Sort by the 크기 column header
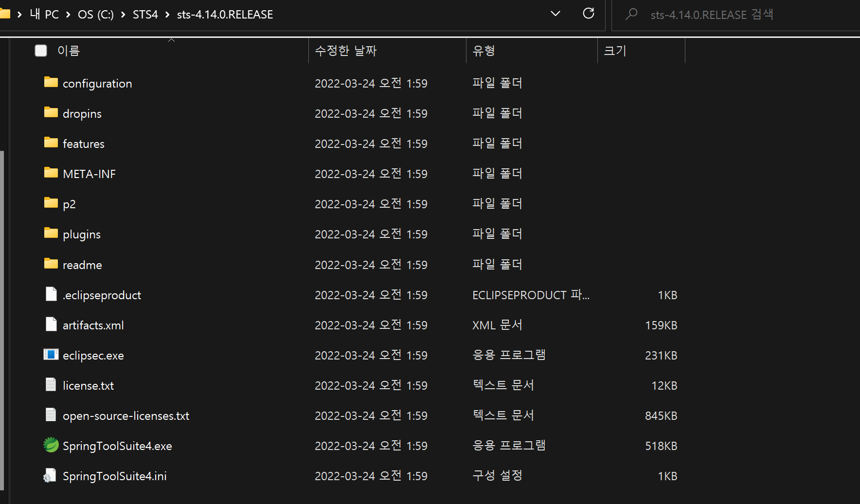860x504 pixels. [641, 51]
